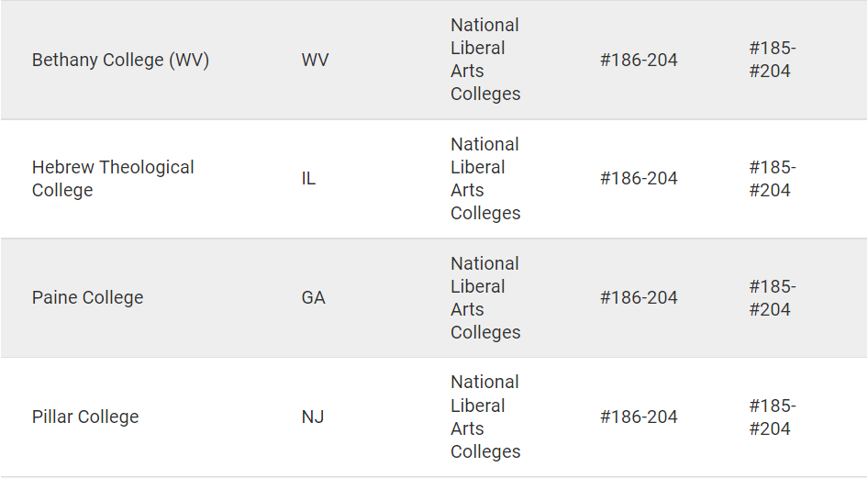
Task: Click the #185-#204 value in Pillar College row
Action: pos(773,417)
